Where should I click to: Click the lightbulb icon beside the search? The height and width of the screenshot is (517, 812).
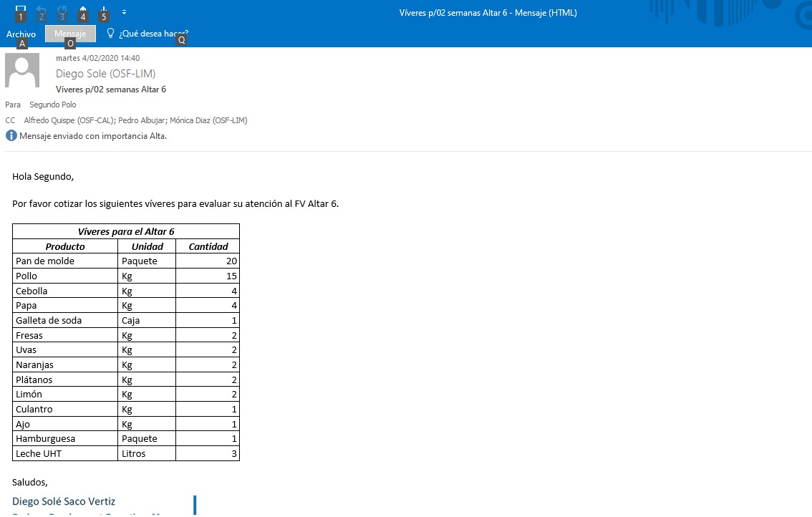(x=110, y=34)
